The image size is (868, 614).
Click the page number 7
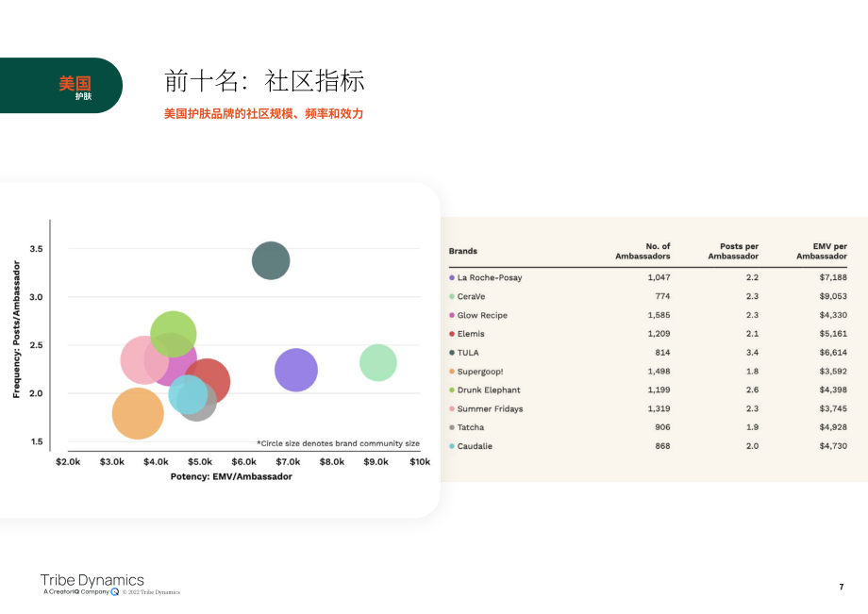tap(842, 587)
